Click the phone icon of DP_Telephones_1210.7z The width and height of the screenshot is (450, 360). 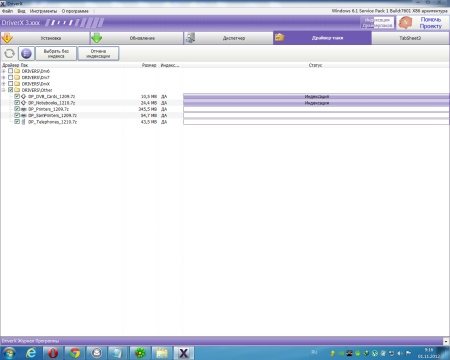pos(24,122)
